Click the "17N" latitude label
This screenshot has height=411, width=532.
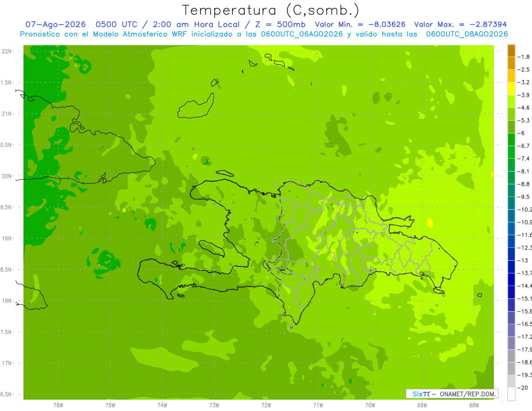point(8,363)
